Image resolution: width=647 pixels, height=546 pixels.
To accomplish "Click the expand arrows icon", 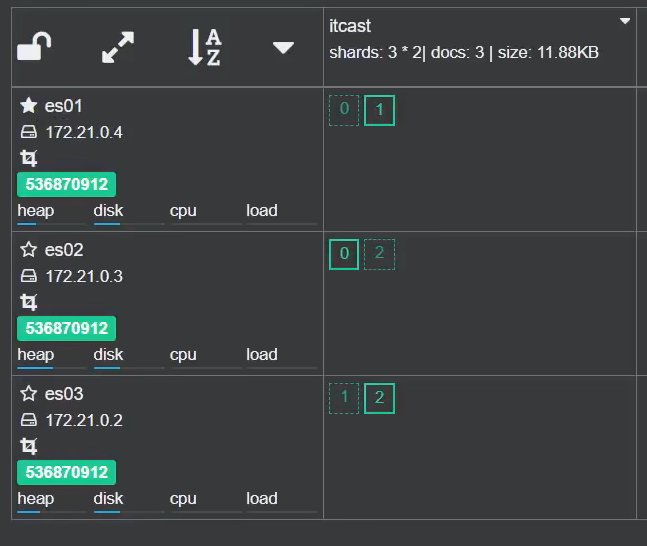I will (x=118, y=46).
